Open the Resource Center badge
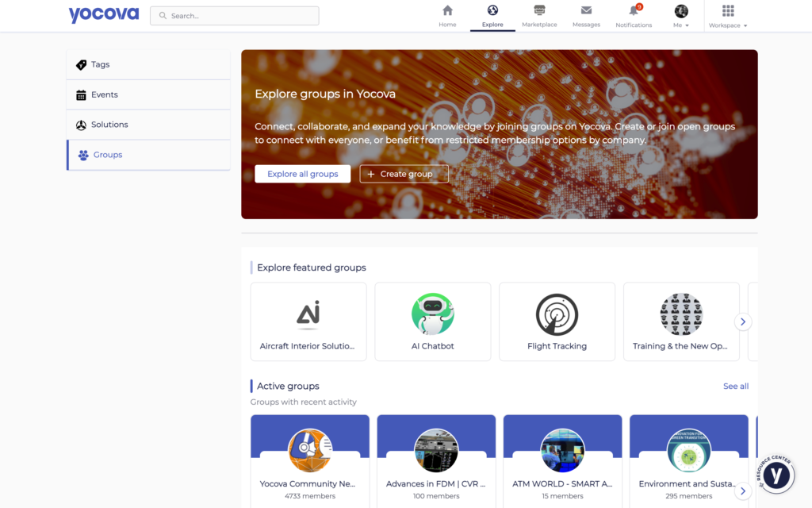812x508 pixels. 776,475
